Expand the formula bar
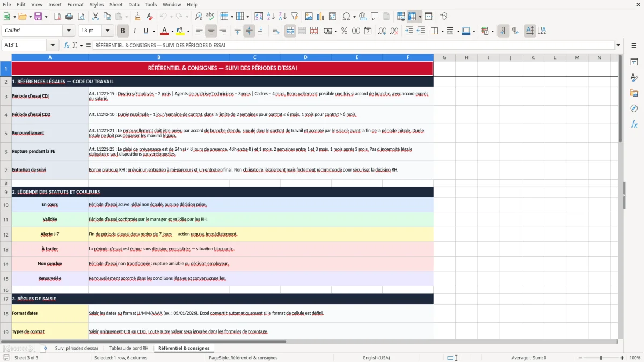Viewport: 644px width, 362px height. [x=618, y=46]
